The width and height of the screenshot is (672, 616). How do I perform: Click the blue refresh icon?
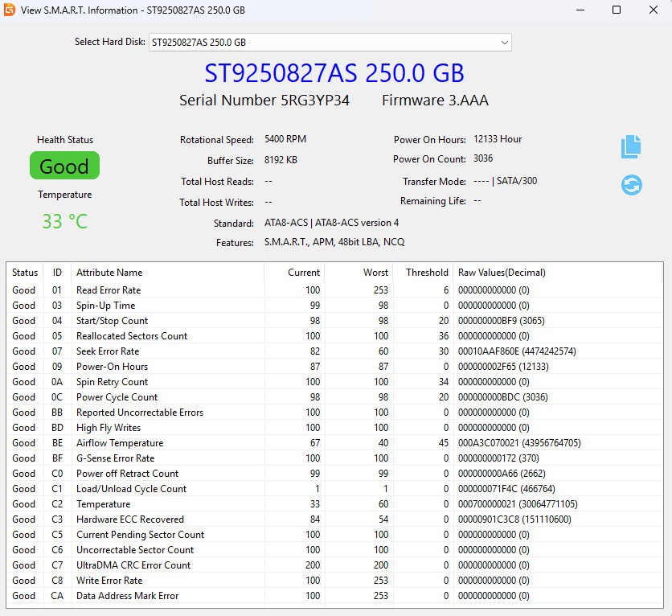631,185
